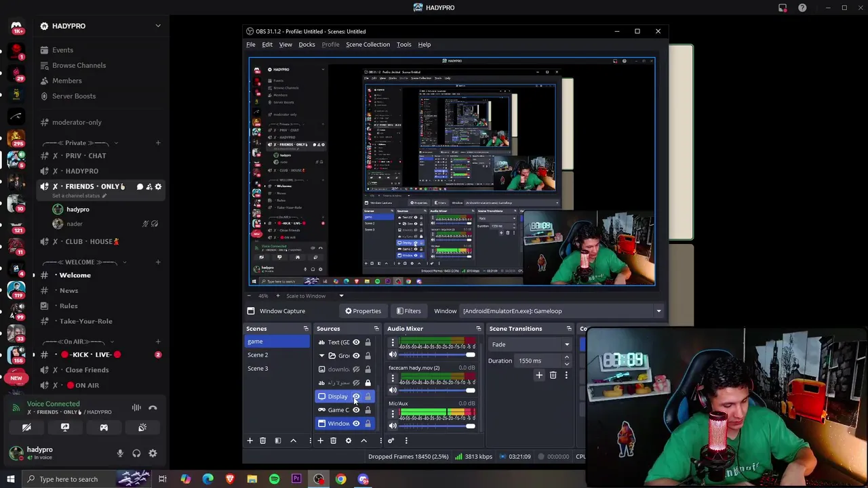The image size is (868, 488).
Task: Add a scene transition with the plus icon
Action: 539,375
